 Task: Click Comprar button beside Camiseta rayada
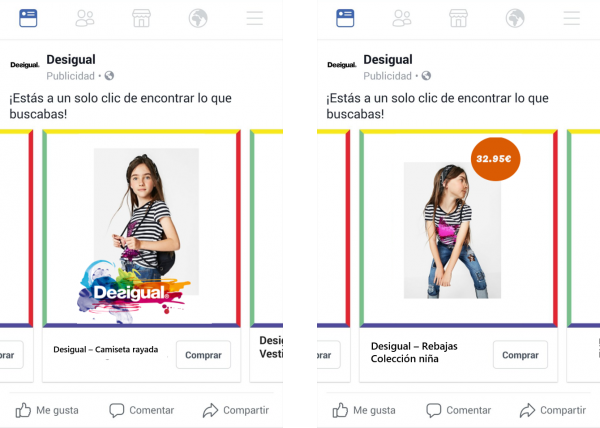[x=203, y=355]
